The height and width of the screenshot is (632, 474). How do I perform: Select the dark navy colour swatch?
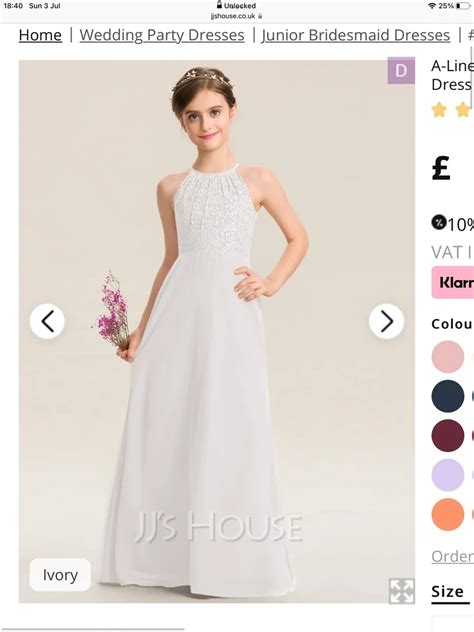[447, 396]
